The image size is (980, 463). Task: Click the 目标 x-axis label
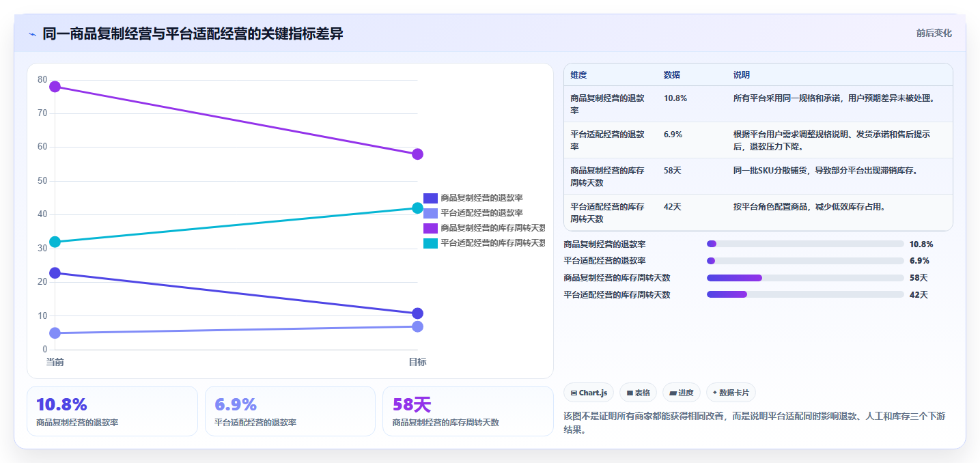pos(417,362)
